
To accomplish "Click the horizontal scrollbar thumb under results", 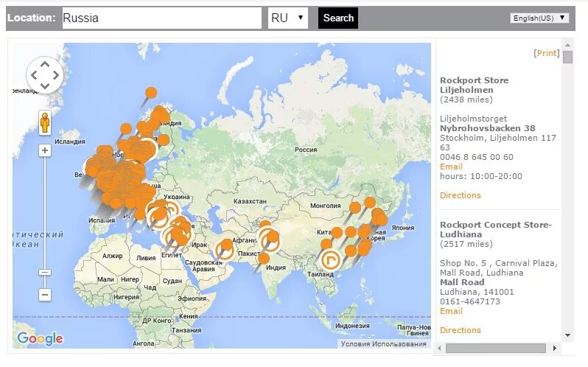I will click(496, 349).
